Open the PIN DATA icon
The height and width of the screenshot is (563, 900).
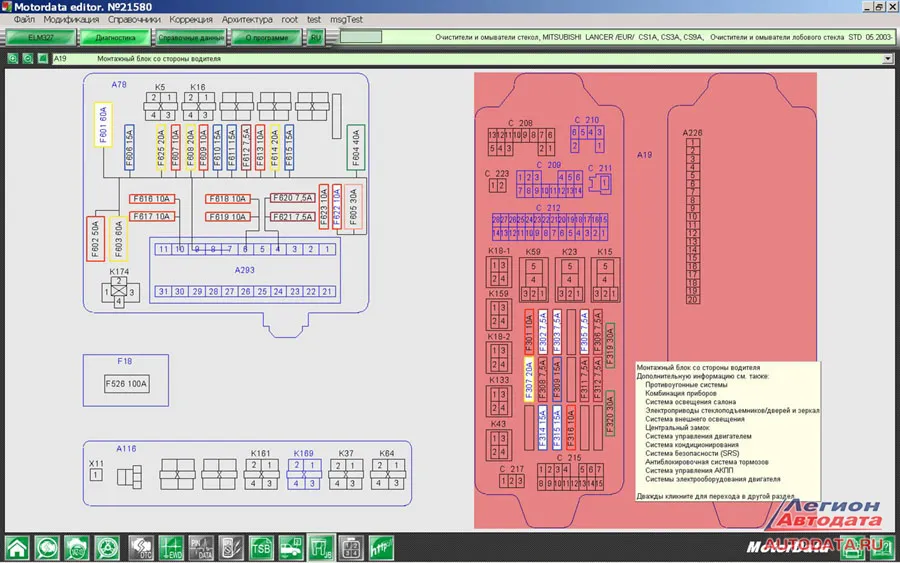201,548
